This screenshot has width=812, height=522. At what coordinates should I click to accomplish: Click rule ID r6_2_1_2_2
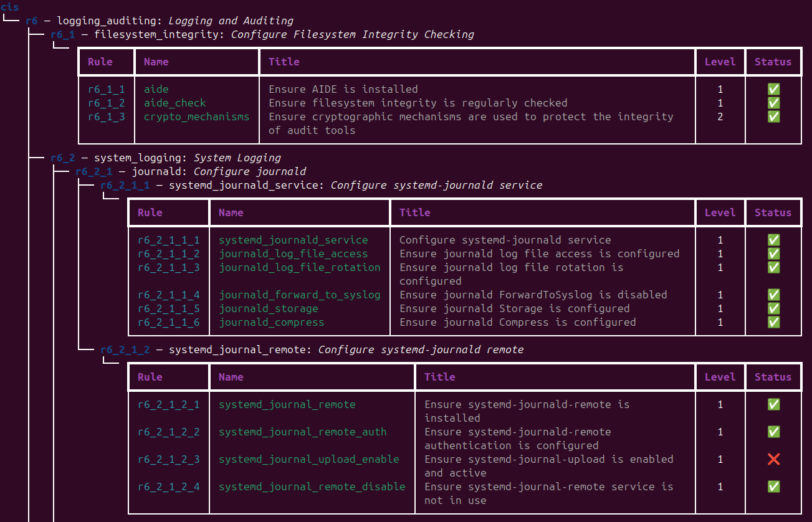coord(169,432)
